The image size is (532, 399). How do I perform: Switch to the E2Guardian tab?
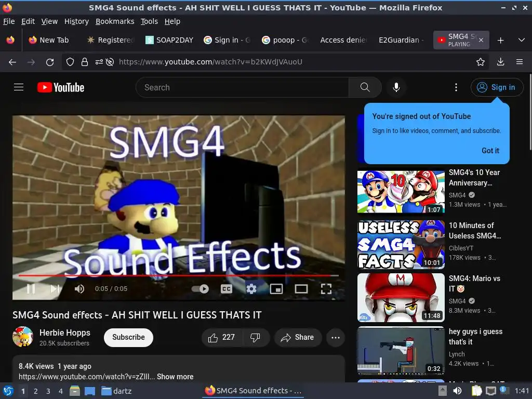click(402, 40)
